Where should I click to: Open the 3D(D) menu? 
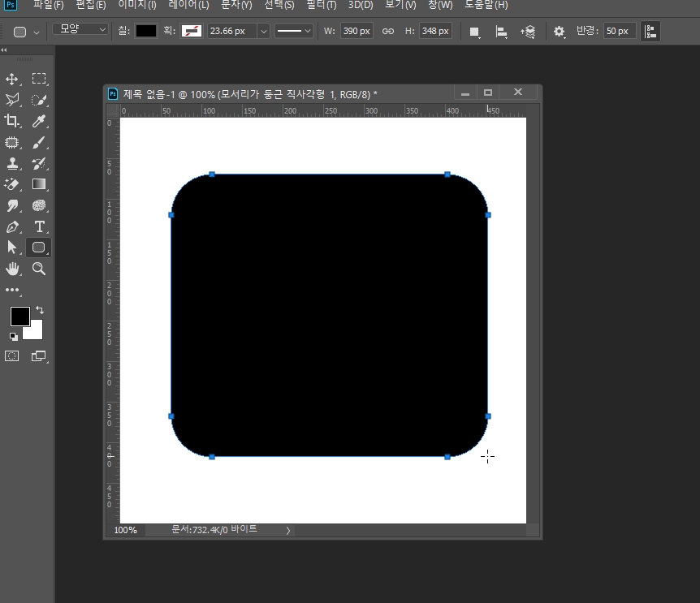click(x=361, y=5)
